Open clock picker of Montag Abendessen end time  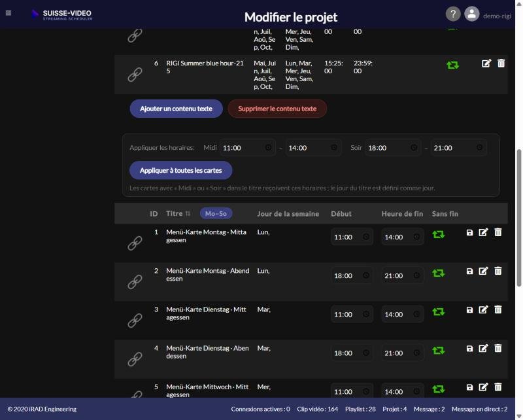tap(416, 275)
